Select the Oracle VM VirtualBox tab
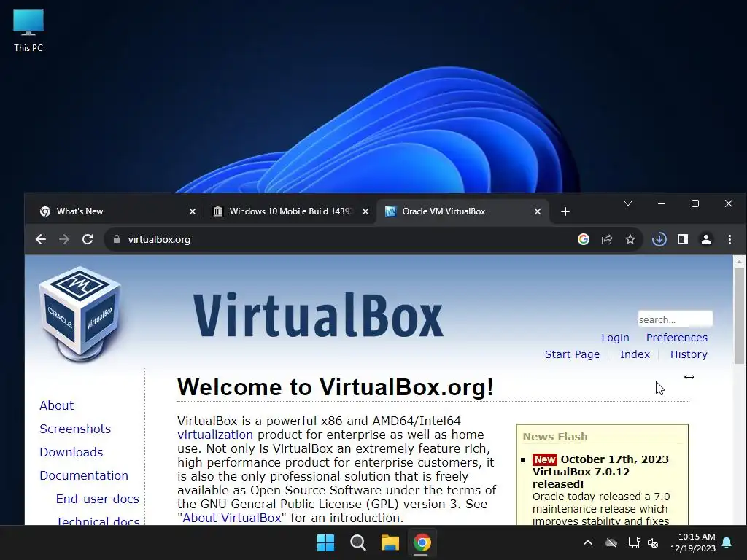Image resolution: width=747 pixels, height=560 pixels. (462, 211)
